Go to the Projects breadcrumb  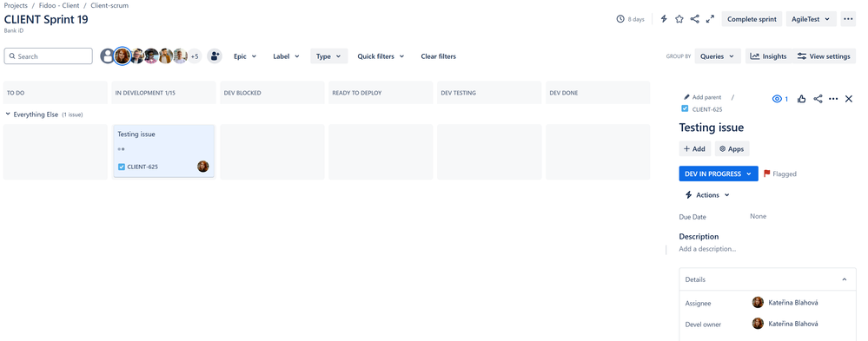pyautogui.click(x=16, y=5)
